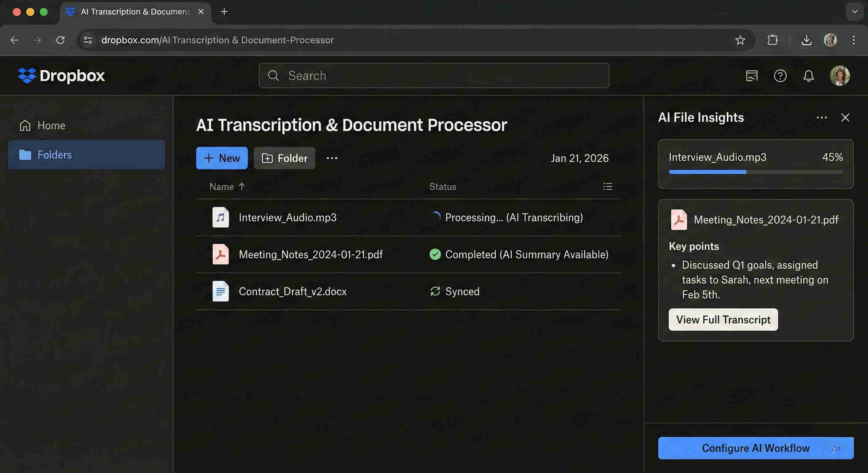Click the Interview_Audio.mp3 transcription progress bar

point(755,172)
